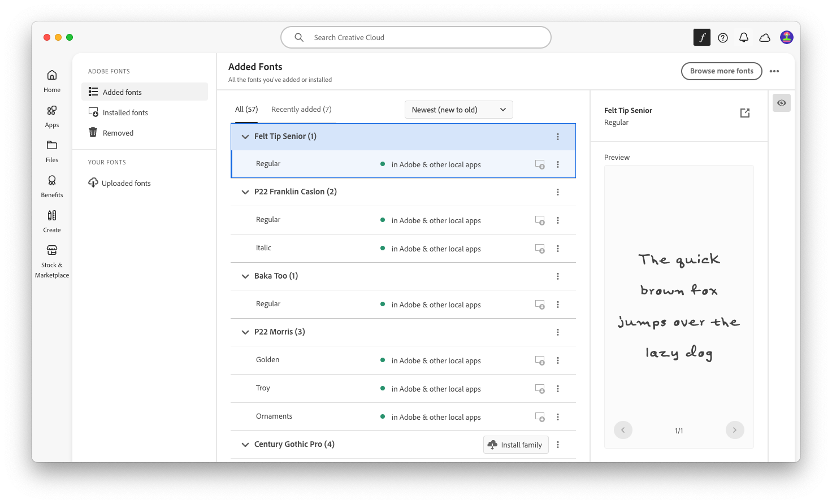Screen dimensions: 832x504
Task: Open more options for P22 Morris Troy
Action: point(558,389)
